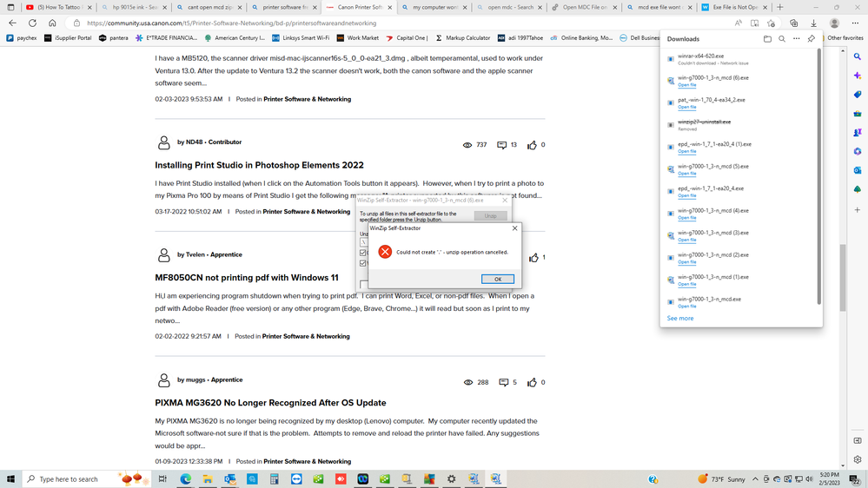Show hidden system tray icons chevron
868x488 pixels.
(x=755, y=479)
